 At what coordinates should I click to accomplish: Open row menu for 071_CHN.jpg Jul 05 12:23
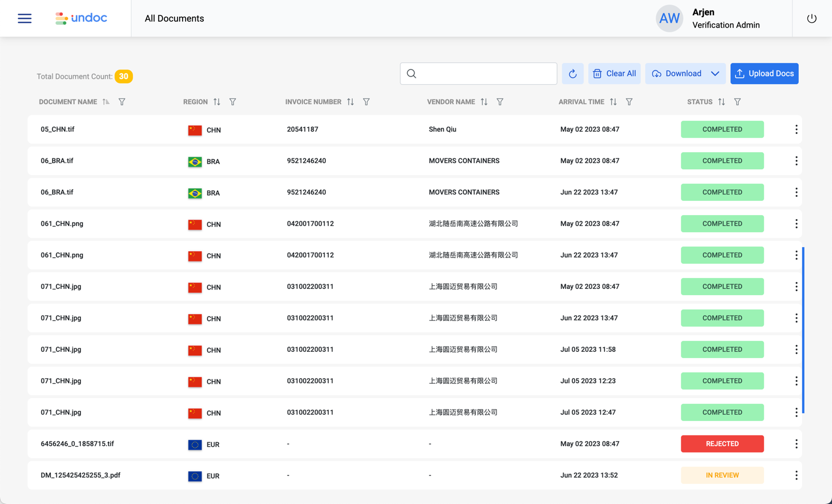click(796, 381)
